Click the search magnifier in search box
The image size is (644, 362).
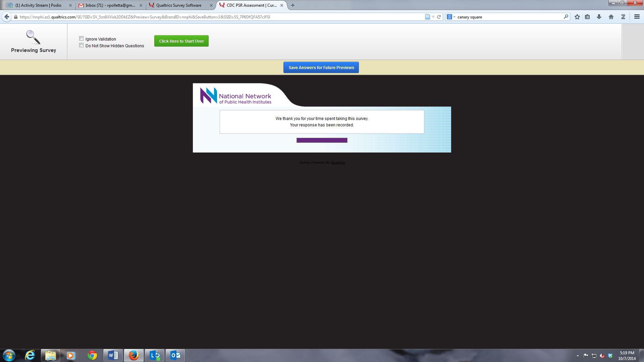(x=566, y=17)
